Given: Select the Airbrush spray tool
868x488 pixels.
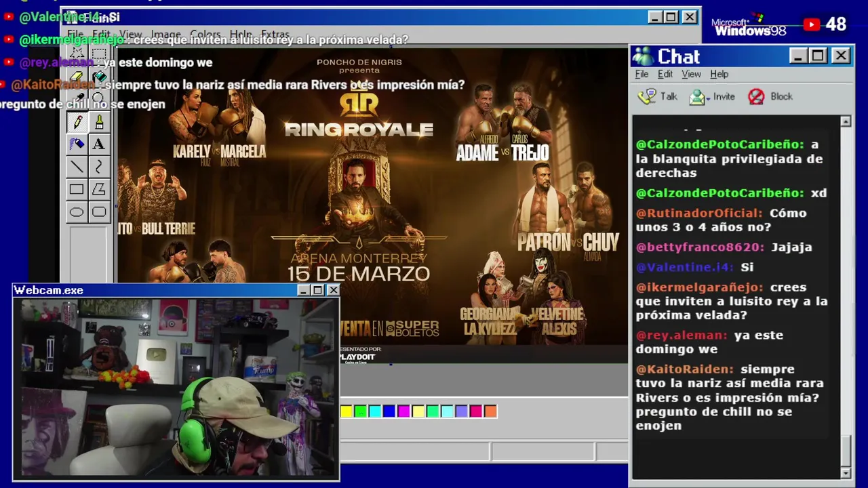Looking at the screenshot, I should pos(77,144).
